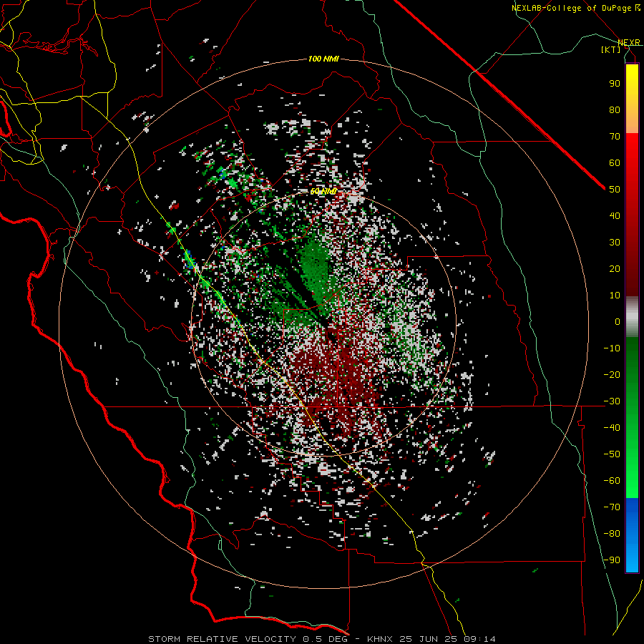Click the -40 scale value
This screenshot has width=644, height=644.
point(612,428)
